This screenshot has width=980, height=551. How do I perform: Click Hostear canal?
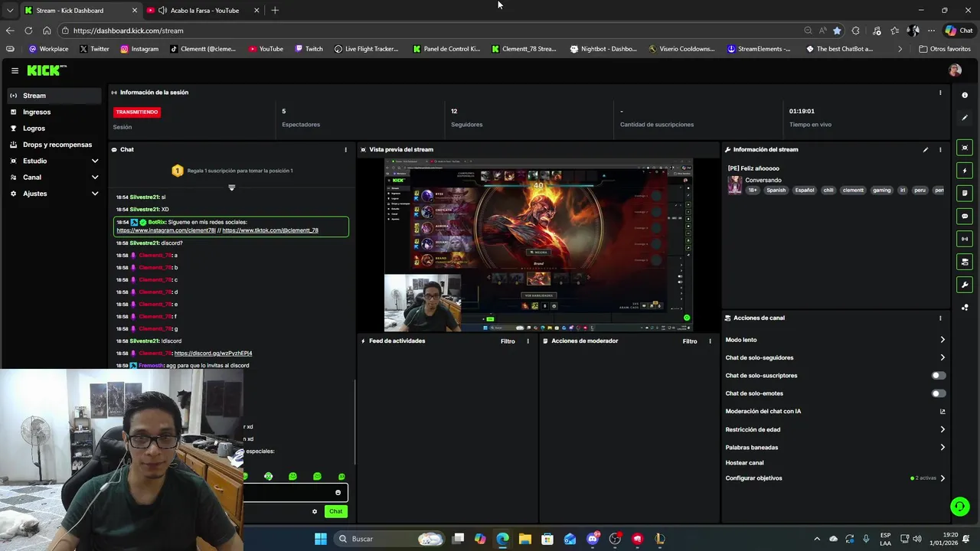tap(744, 463)
